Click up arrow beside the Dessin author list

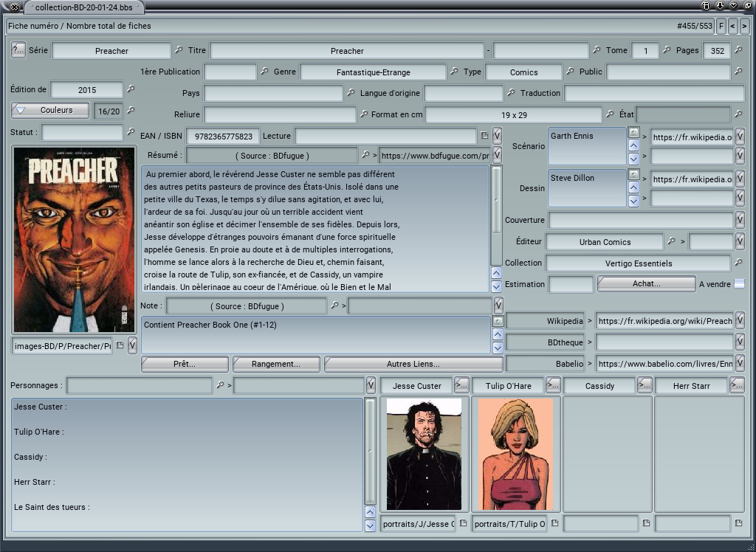tap(633, 187)
